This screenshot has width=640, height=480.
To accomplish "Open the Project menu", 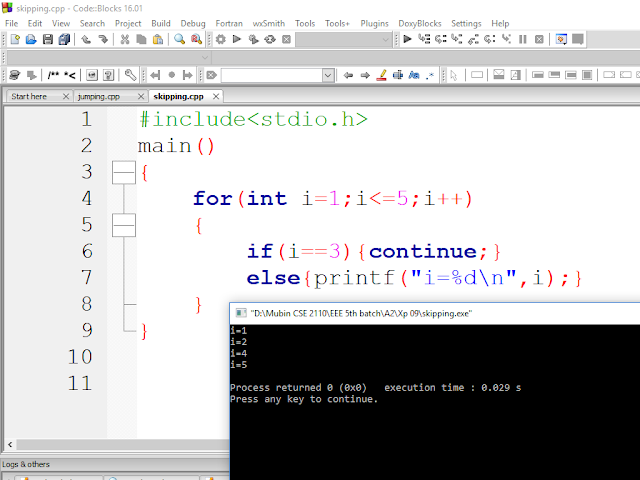I will (128, 23).
